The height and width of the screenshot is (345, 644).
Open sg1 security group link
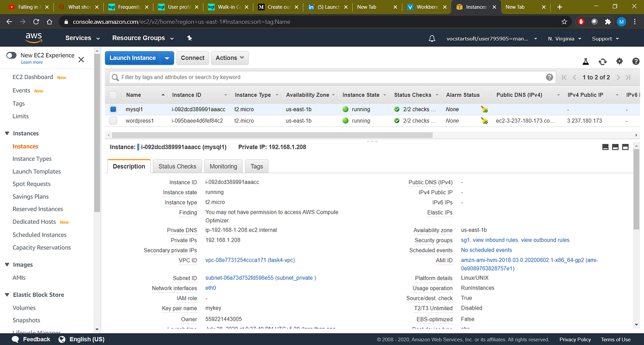pyautogui.click(x=465, y=240)
